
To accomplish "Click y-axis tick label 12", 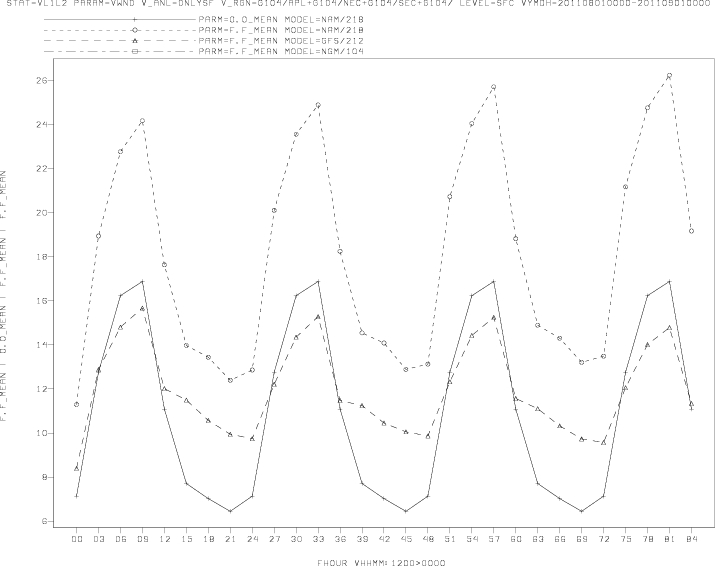I will [x=41, y=389].
